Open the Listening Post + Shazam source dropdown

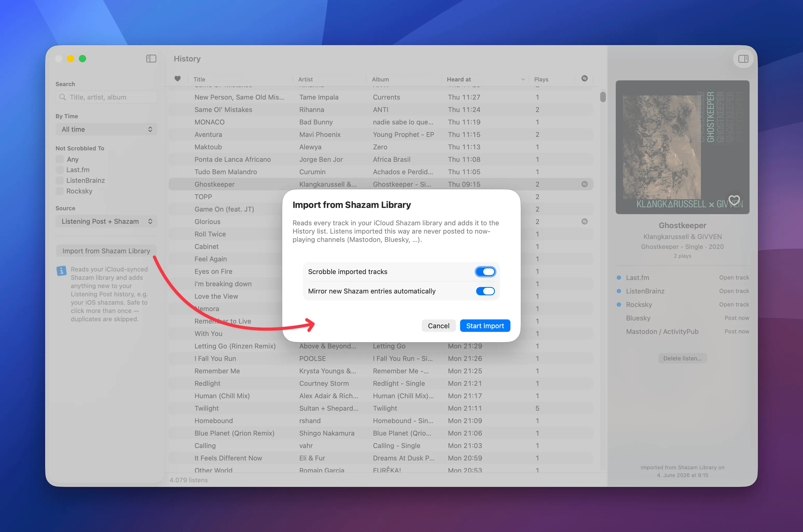(106, 222)
